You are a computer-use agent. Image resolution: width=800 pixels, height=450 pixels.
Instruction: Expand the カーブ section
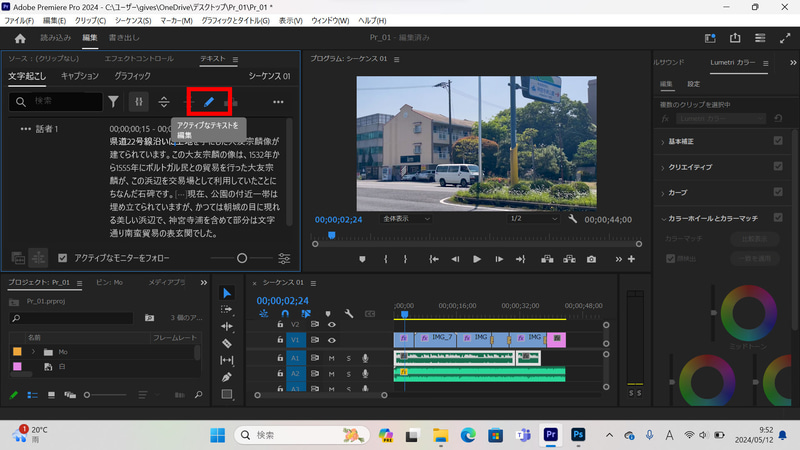[663, 193]
